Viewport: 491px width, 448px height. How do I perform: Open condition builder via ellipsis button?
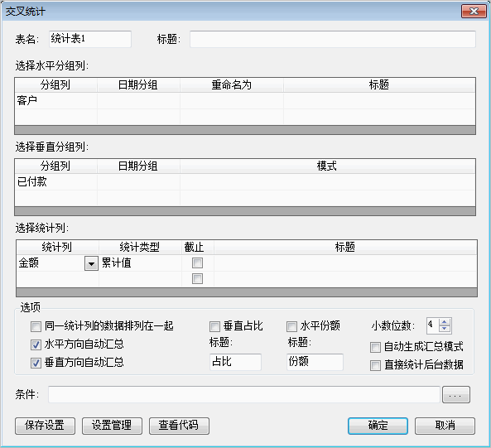[455, 394]
